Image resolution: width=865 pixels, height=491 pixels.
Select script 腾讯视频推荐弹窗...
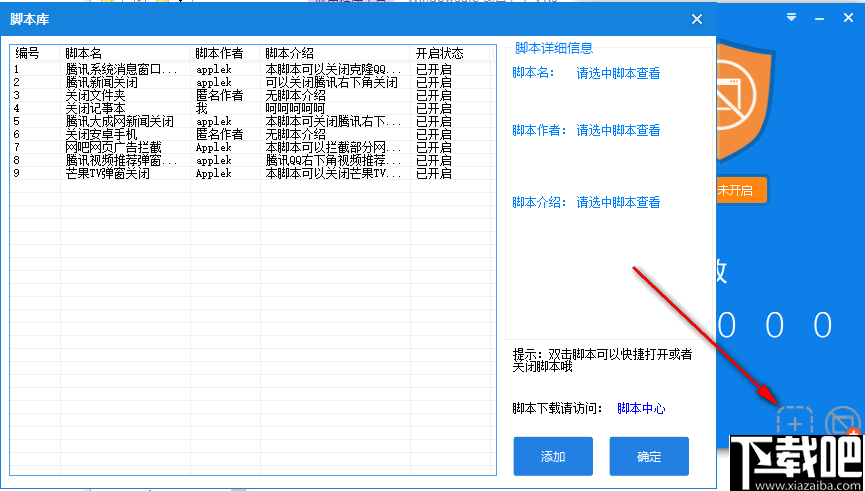click(x=121, y=161)
